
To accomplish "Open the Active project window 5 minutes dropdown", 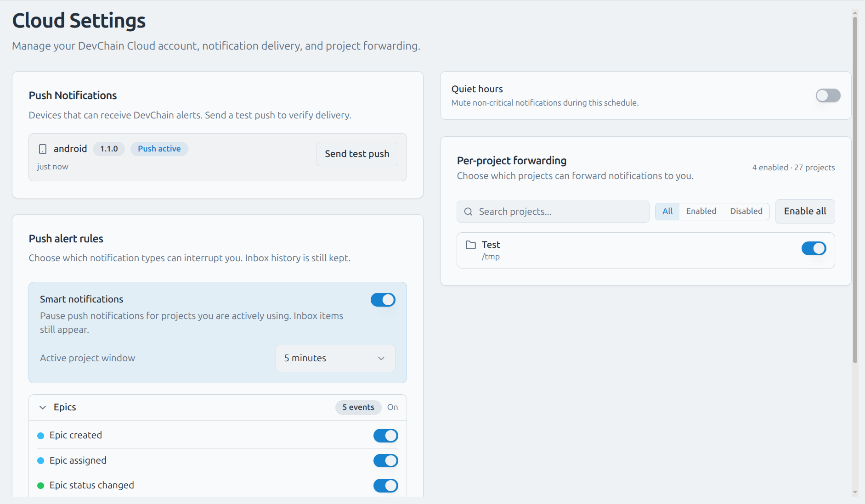I will [335, 358].
